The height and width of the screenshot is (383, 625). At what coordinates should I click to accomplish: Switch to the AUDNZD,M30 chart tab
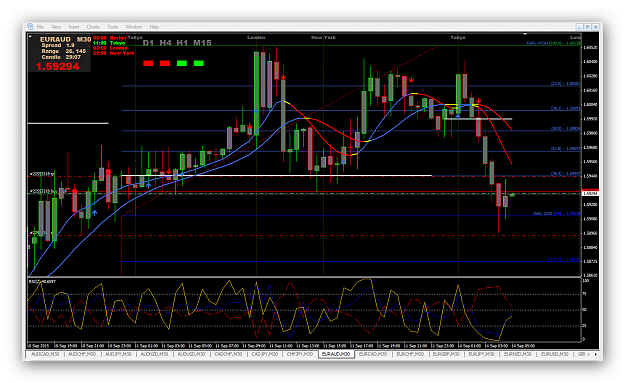click(x=155, y=354)
